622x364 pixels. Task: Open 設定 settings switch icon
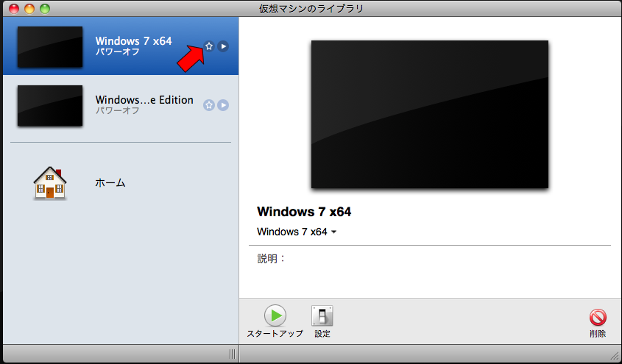point(322,315)
